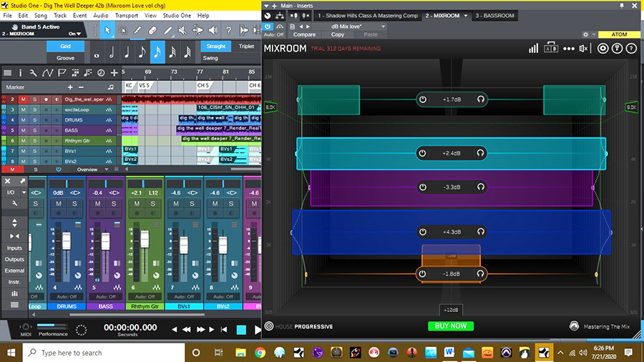
Task: Open the dB Mix love preset dropdown
Action: 384,26
